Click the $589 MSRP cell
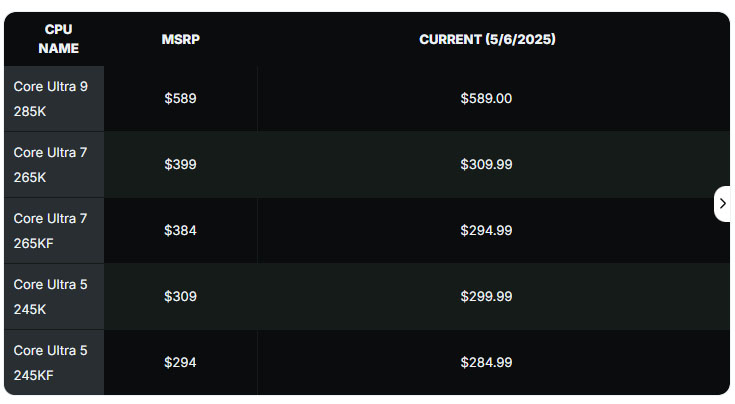The width and height of the screenshot is (735, 404). click(x=180, y=98)
